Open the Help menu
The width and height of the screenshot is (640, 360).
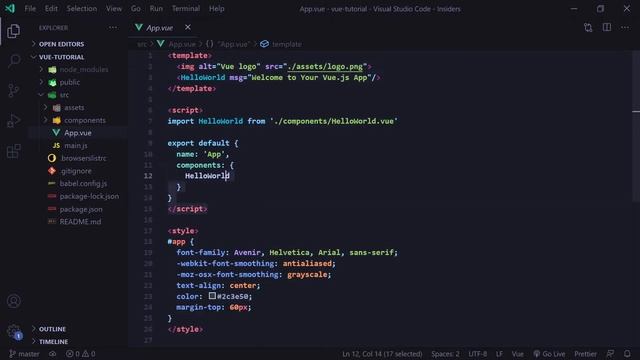point(216,8)
